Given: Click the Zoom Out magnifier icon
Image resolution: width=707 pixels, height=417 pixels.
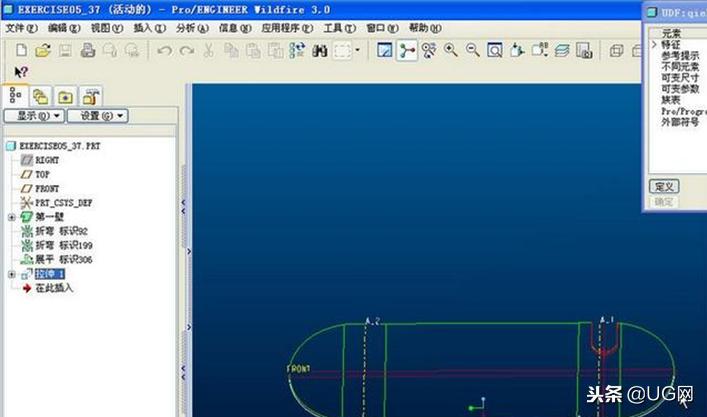Looking at the screenshot, I should 473,50.
